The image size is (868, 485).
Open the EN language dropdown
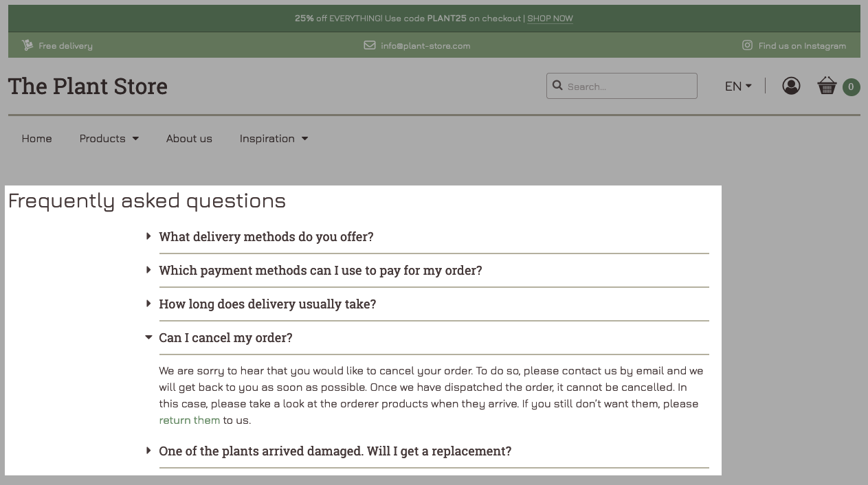pos(737,86)
